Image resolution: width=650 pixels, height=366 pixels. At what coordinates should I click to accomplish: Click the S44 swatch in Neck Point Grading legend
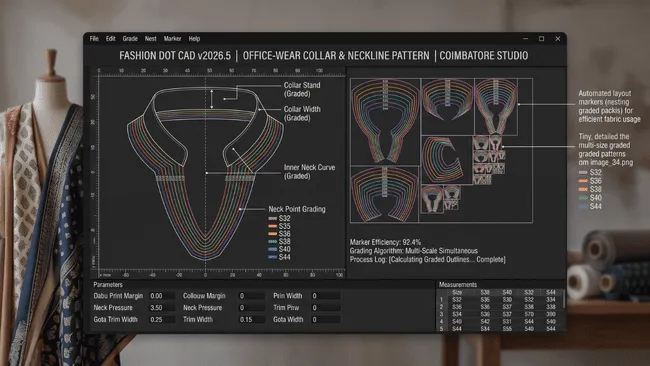pos(272,257)
